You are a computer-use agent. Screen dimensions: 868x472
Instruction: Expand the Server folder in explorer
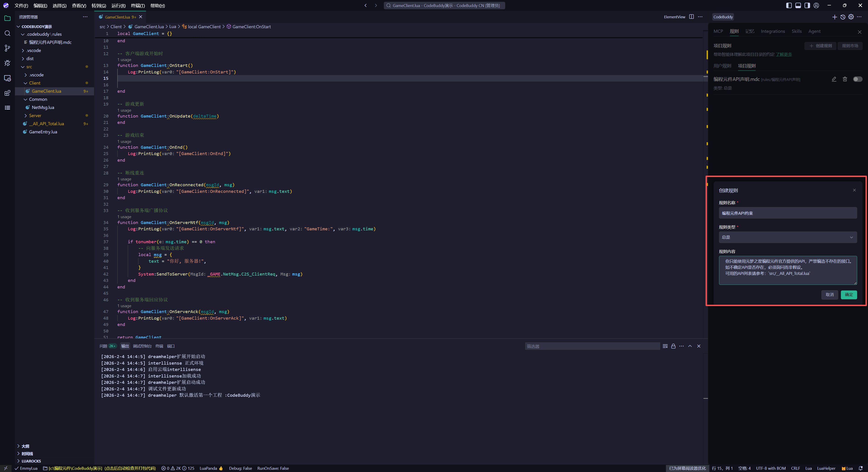[35, 116]
